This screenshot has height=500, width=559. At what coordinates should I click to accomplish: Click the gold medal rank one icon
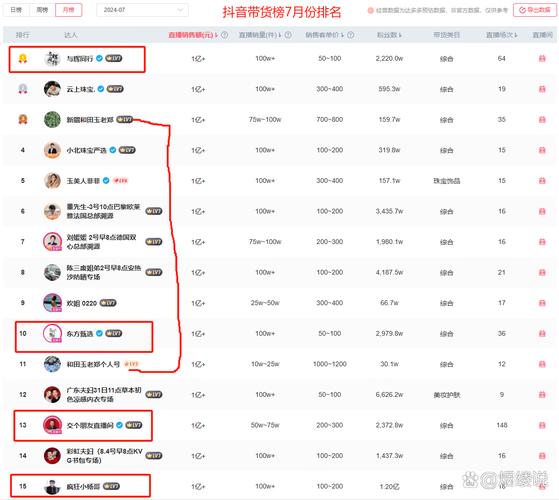click(x=23, y=58)
